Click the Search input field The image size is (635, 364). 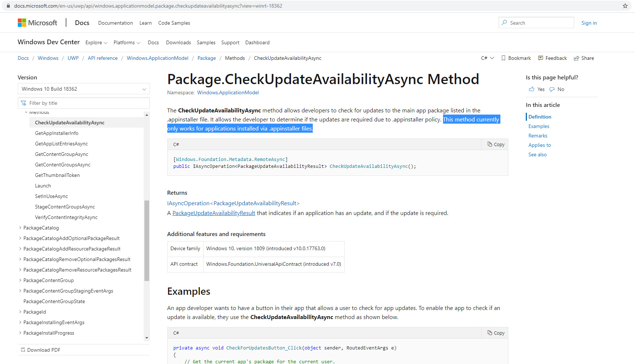point(536,22)
